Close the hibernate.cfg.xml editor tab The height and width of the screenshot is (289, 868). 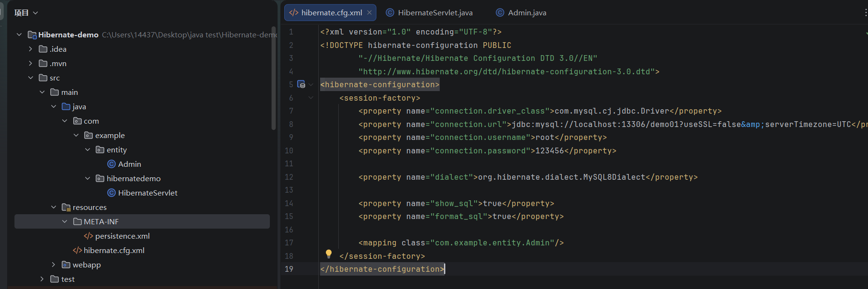click(369, 13)
